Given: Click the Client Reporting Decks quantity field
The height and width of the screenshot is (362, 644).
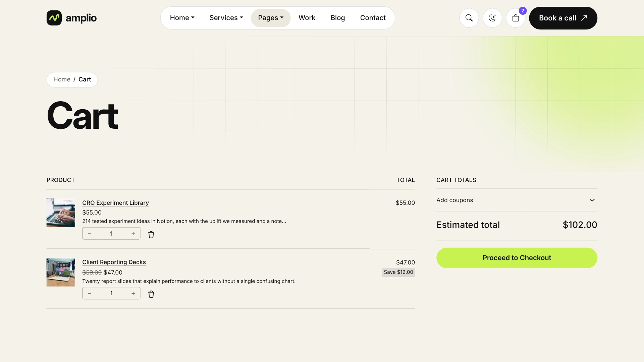Looking at the screenshot, I should 111,293.
